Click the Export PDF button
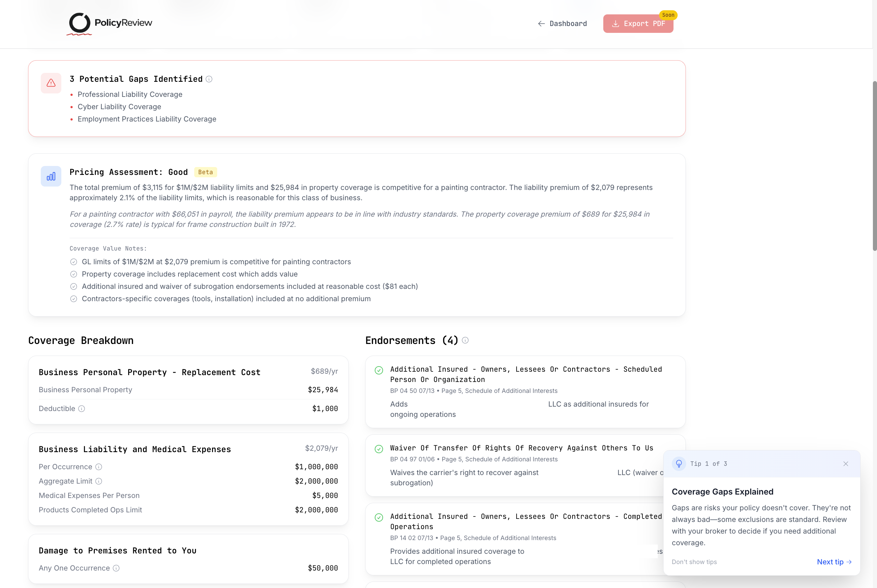This screenshot has height=588, width=877. click(x=638, y=24)
